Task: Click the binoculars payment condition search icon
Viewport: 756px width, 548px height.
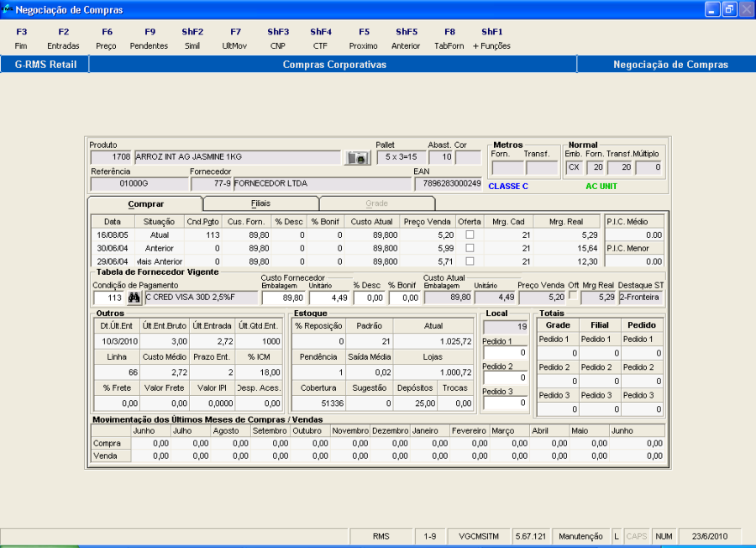Action: pyautogui.click(x=134, y=298)
